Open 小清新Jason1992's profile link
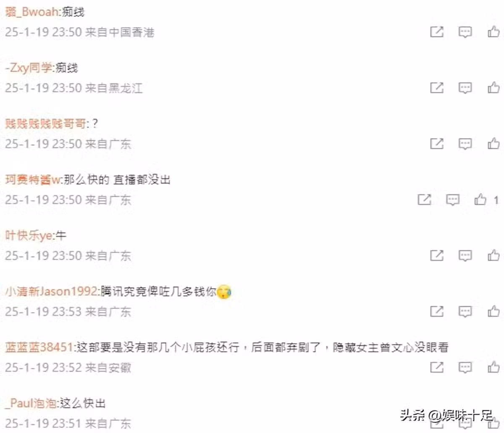 (x=52, y=291)
